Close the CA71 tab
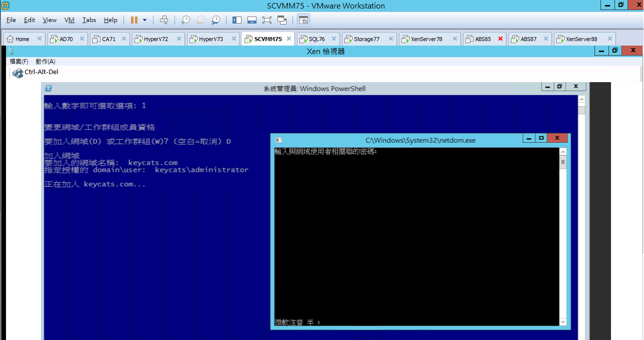Image resolution: width=644 pixels, height=340 pixels. point(124,39)
